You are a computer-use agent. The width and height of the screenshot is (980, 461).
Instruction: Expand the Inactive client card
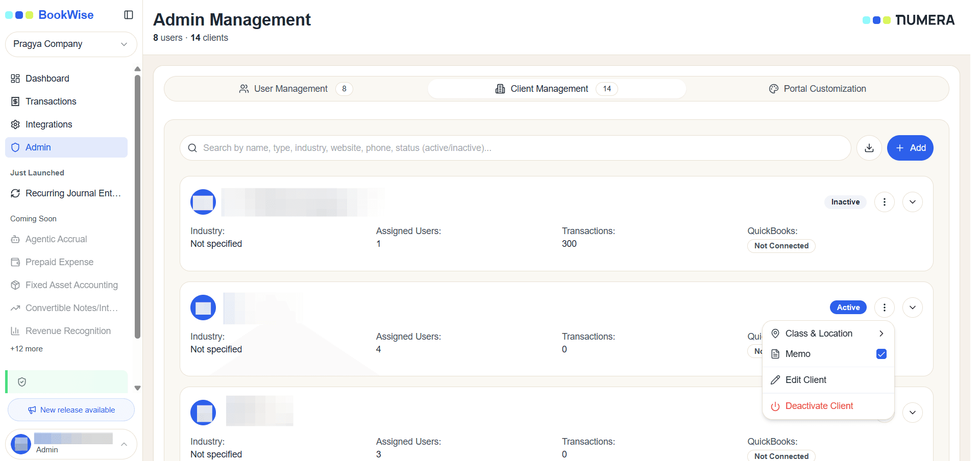[x=913, y=202]
